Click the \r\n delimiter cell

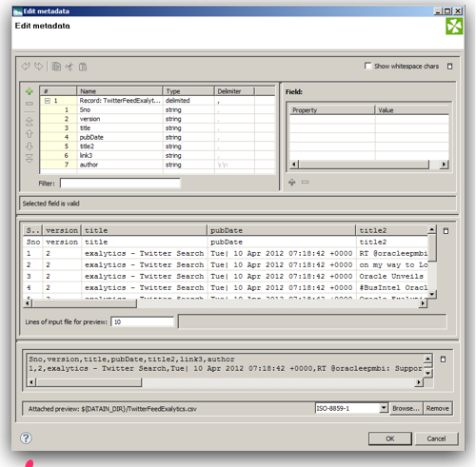click(x=234, y=165)
